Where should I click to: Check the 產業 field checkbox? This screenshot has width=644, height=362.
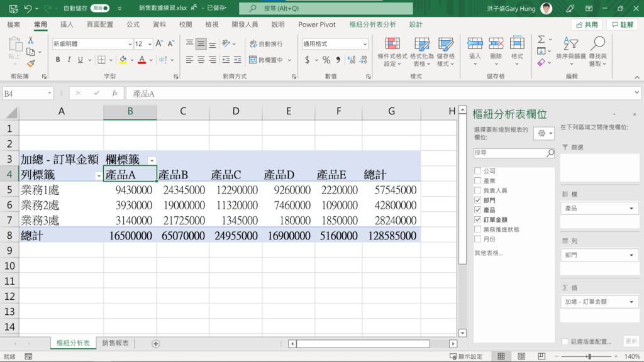(478, 181)
